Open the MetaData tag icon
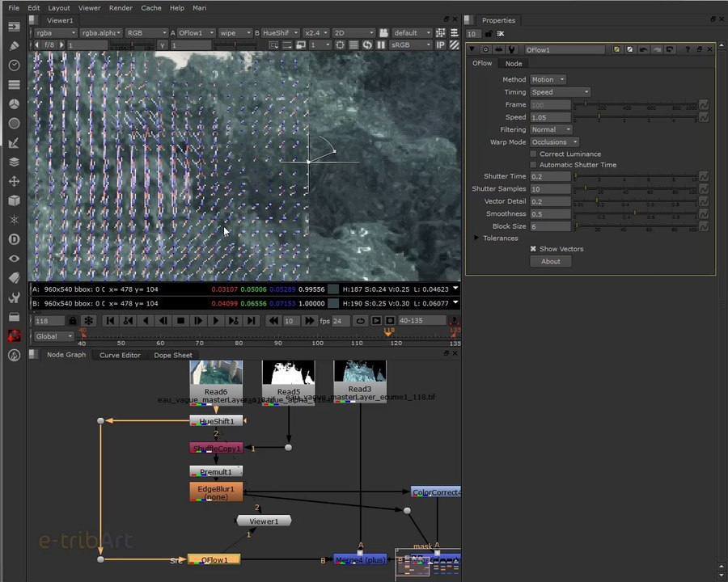This screenshot has width=728, height=582. click(x=14, y=277)
